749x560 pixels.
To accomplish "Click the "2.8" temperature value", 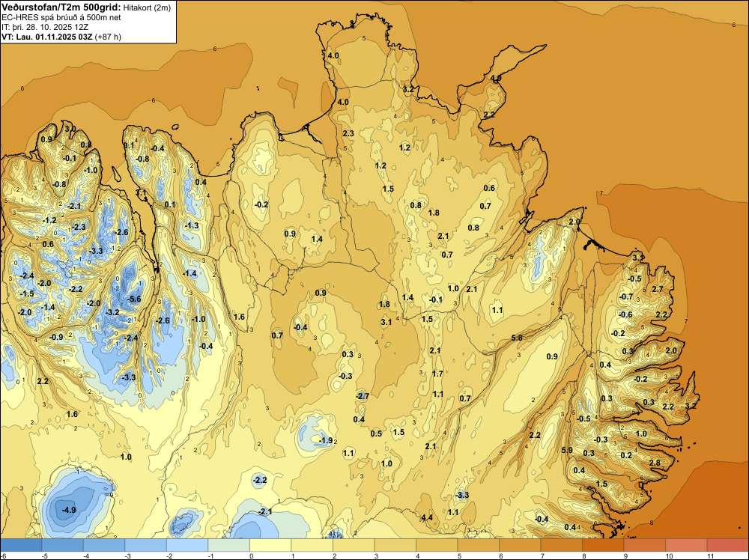I will (x=655, y=463).
